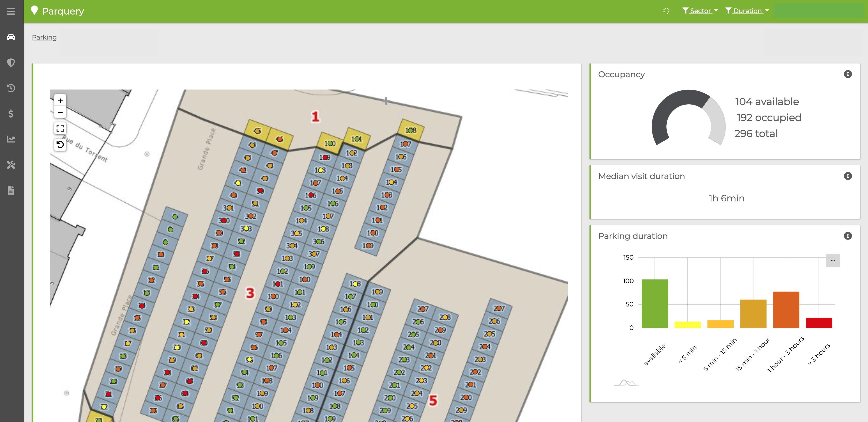Open the analytics chart icon in sidebar
Image resolution: width=868 pixels, height=422 pixels.
pyautogui.click(x=11, y=139)
